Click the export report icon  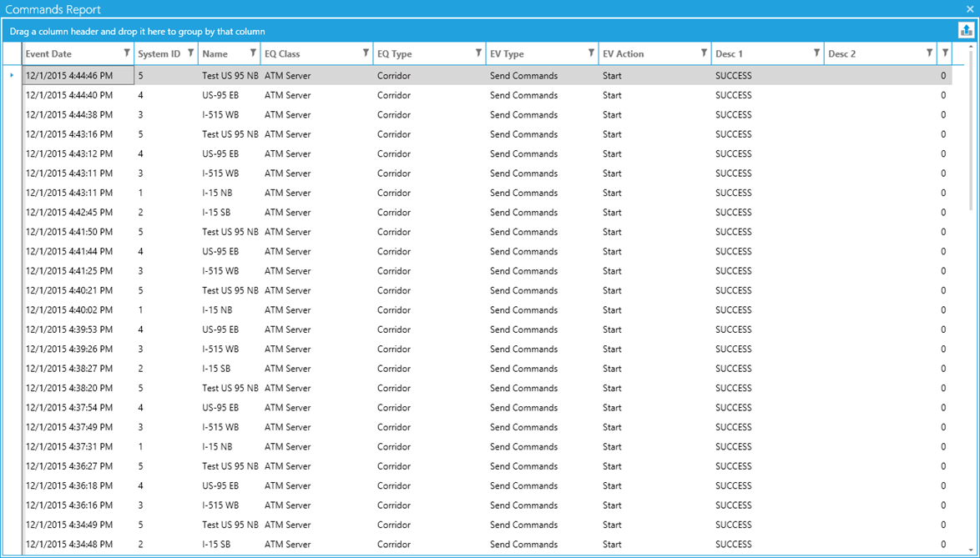(967, 30)
